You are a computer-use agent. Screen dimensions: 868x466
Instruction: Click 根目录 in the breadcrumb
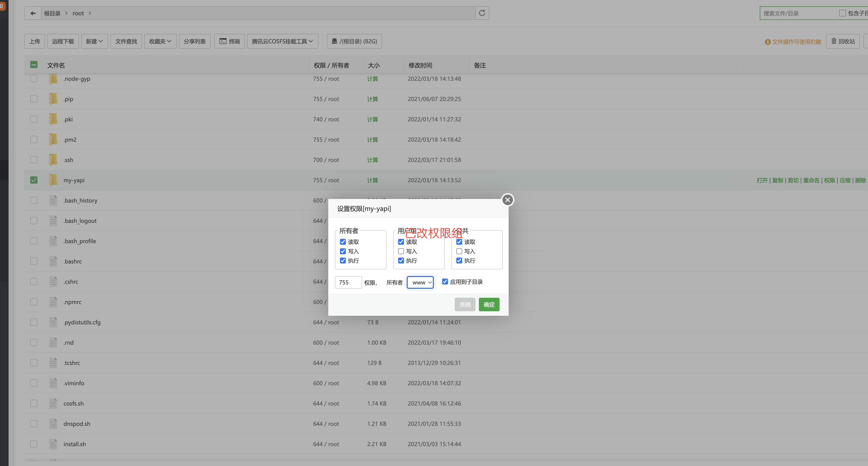pyautogui.click(x=52, y=13)
